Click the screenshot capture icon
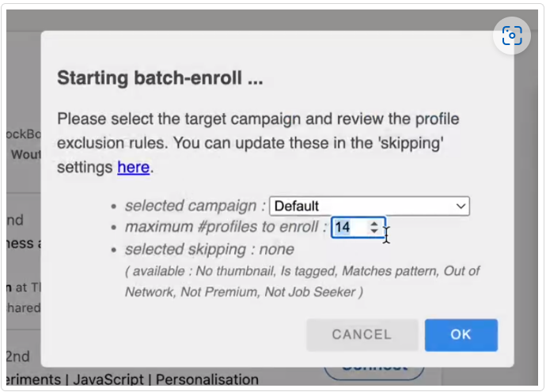This screenshot has height=392, width=546. tap(512, 36)
